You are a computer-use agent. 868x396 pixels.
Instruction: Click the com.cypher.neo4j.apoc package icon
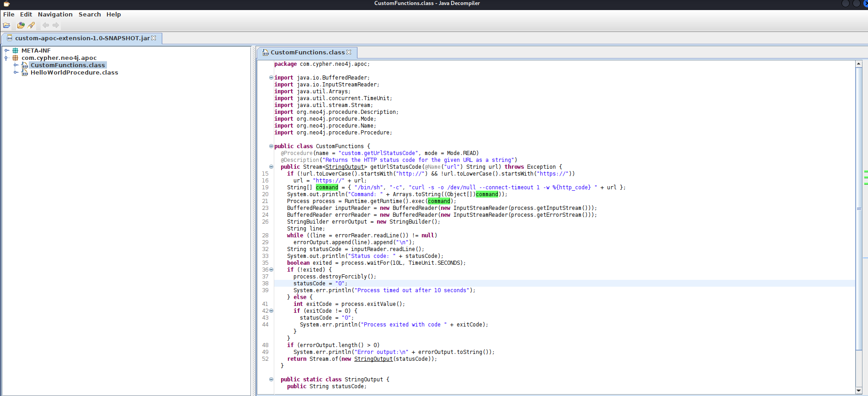pyautogui.click(x=15, y=58)
